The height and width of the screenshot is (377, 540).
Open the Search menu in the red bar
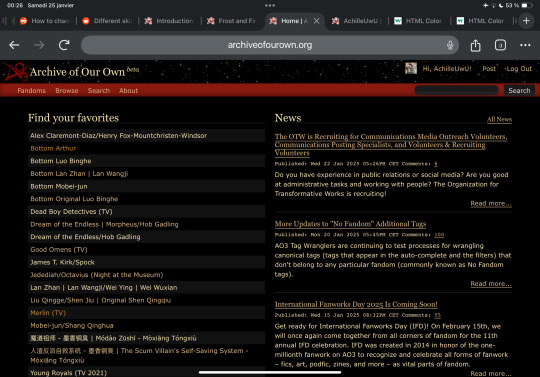click(x=98, y=91)
